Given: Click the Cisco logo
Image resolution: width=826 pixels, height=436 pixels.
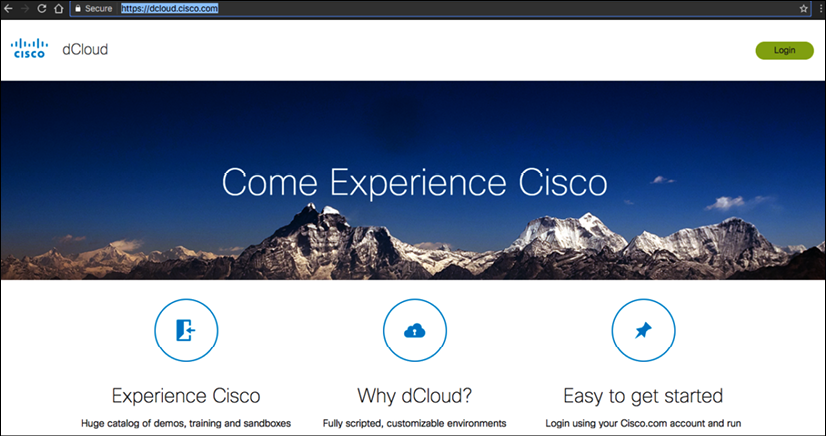Looking at the screenshot, I should point(30,48).
